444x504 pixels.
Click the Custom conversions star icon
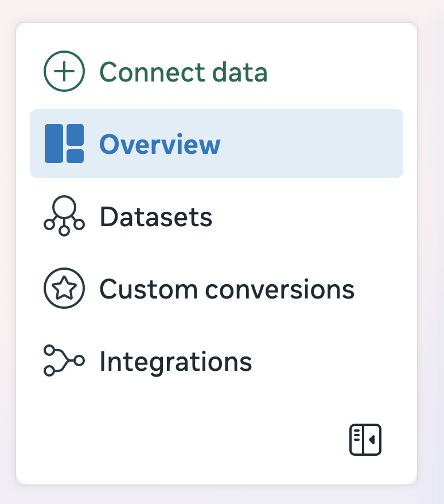click(x=64, y=289)
